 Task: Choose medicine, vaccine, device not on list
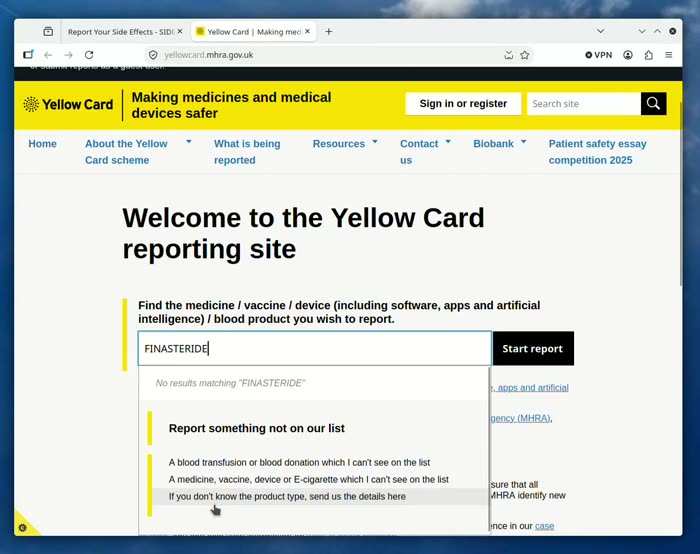tap(308, 479)
